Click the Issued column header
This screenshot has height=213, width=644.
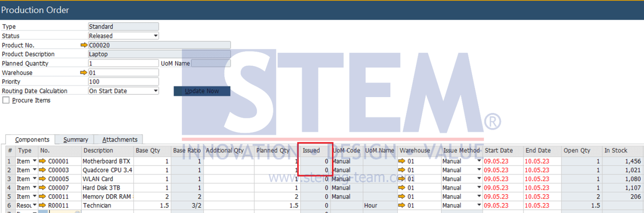coord(311,151)
